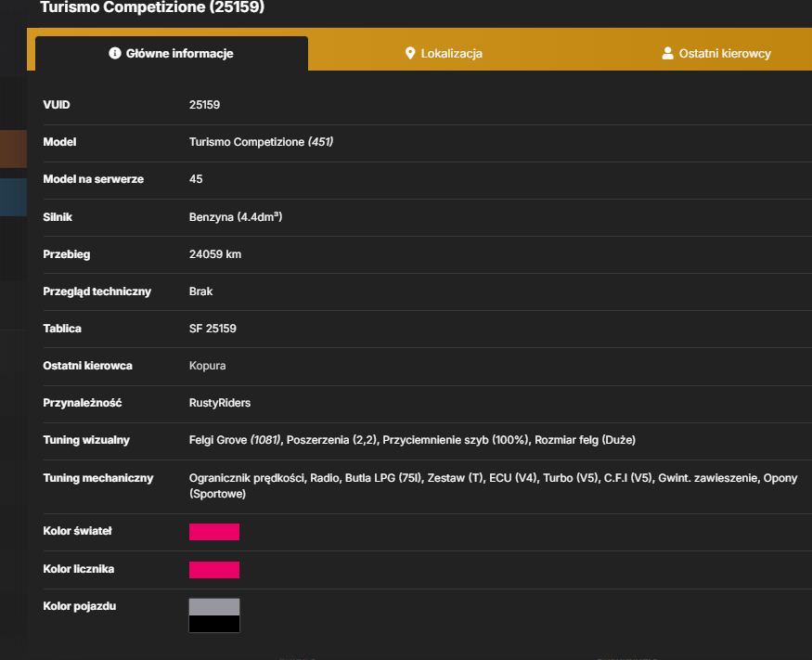
Task: Click the Przebieg row label
Action: tap(66, 254)
